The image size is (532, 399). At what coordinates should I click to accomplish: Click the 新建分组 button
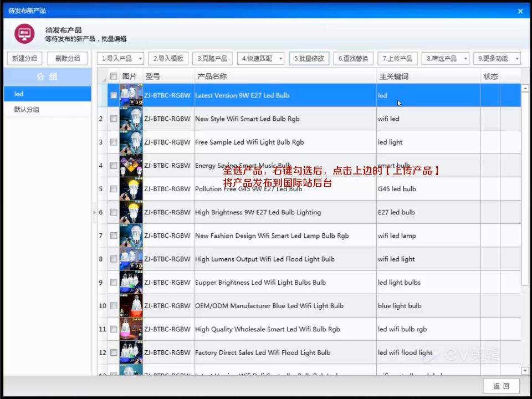tap(24, 58)
